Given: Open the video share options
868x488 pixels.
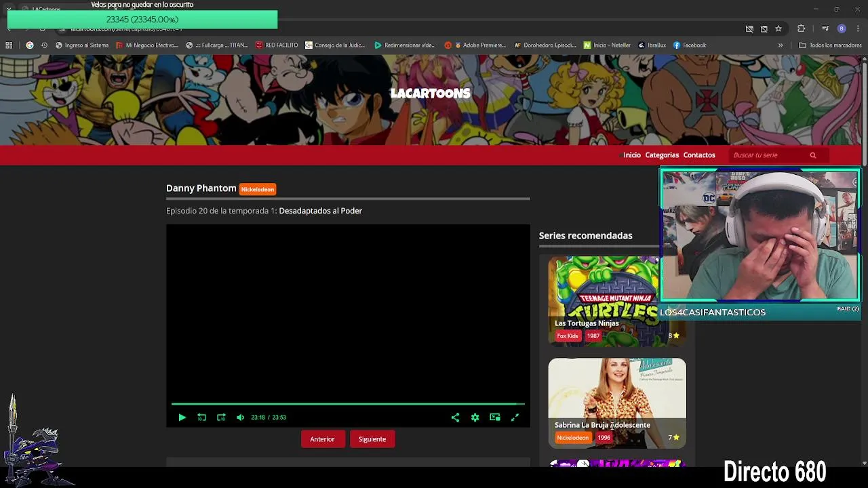Looking at the screenshot, I should [455, 418].
